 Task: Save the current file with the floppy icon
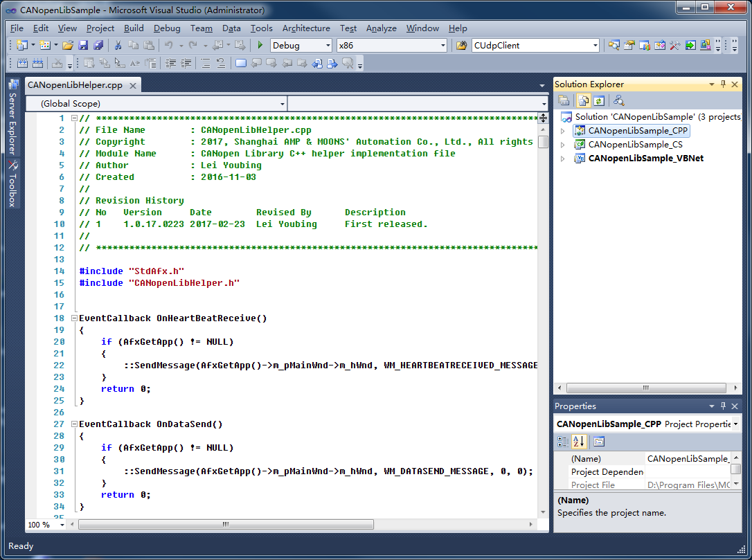[84, 46]
